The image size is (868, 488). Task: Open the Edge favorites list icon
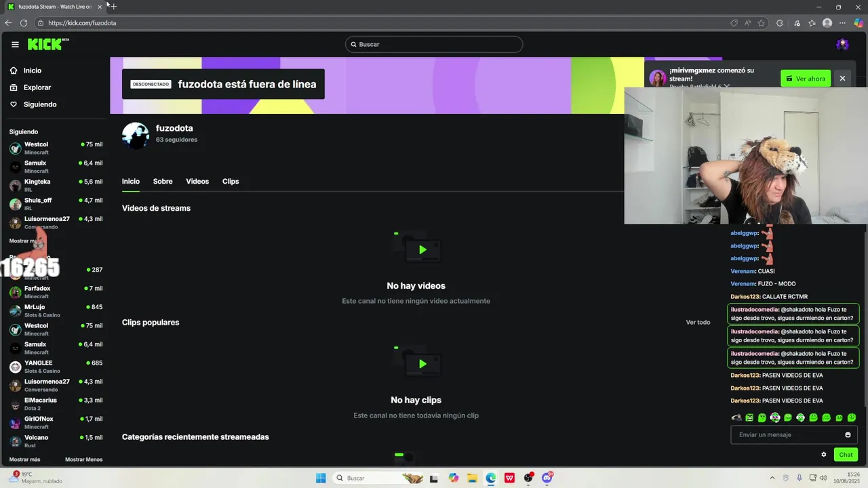812,22
